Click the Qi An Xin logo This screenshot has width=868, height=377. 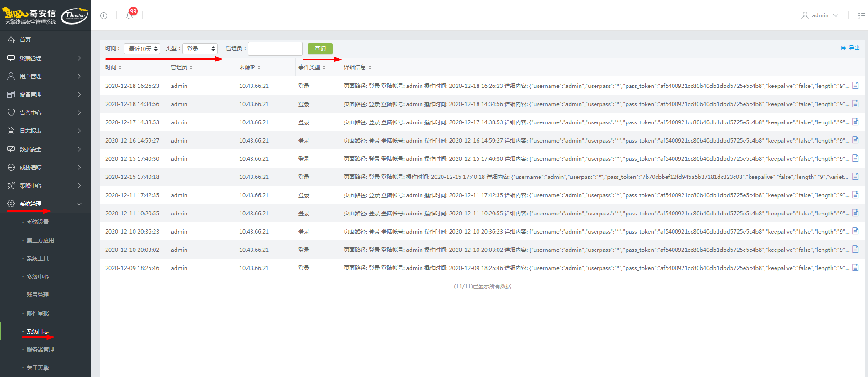(x=30, y=15)
